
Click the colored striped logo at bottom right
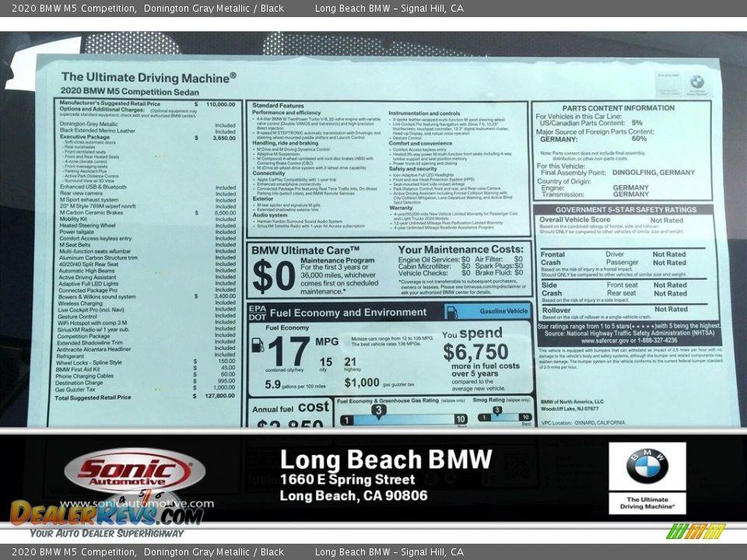tap(696, 531)
